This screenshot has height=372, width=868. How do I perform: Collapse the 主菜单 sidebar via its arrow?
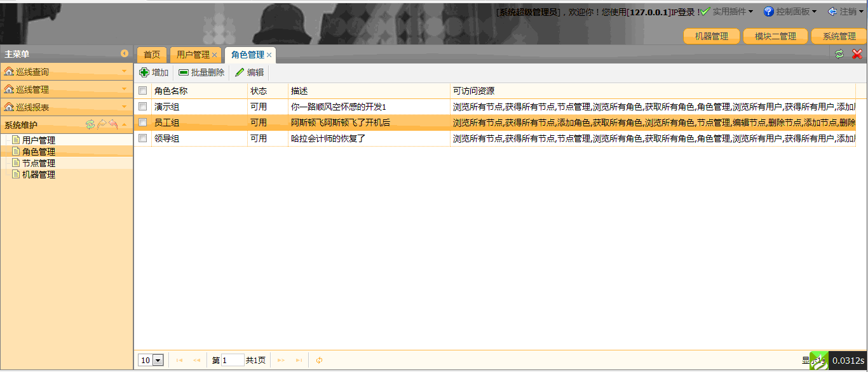click(x=125, y=53)
